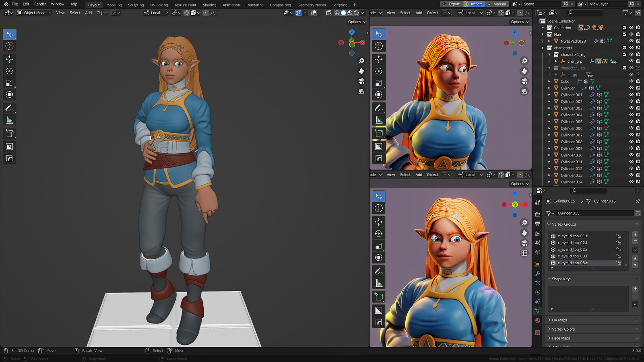644x362 pixels.
Task: Open the Object Data properties green triangle tab
Action: pos(538,311)
